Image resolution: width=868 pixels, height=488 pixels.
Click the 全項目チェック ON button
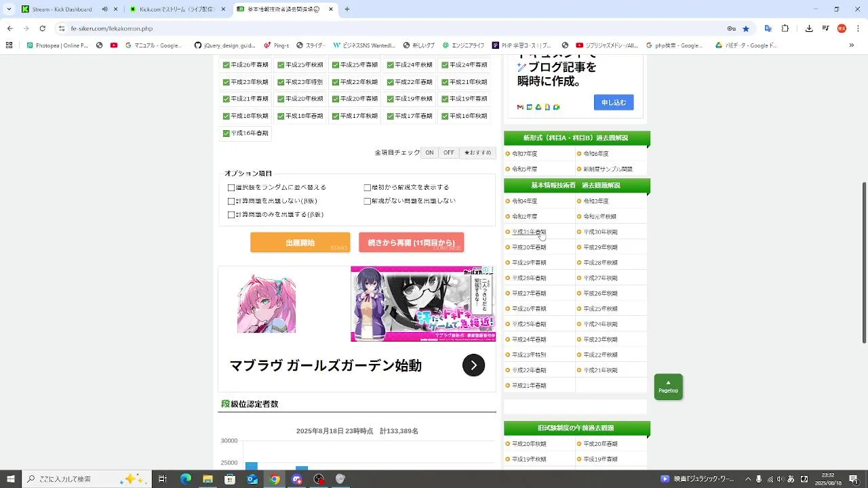point(429,153)
